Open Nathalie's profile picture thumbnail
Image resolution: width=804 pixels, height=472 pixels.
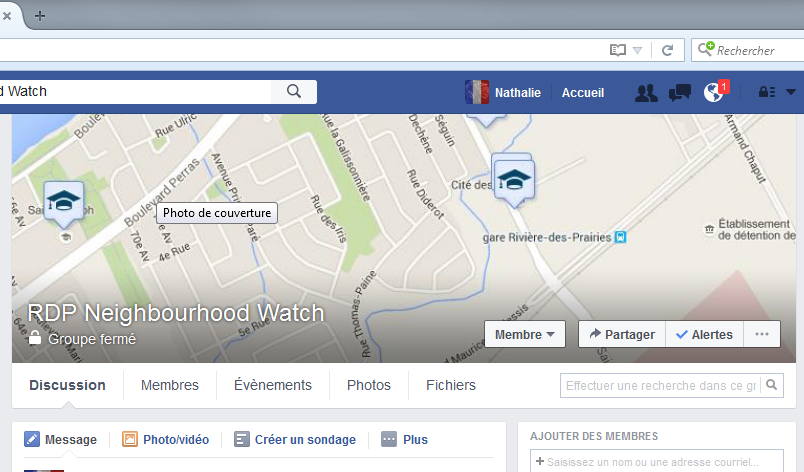476,92
